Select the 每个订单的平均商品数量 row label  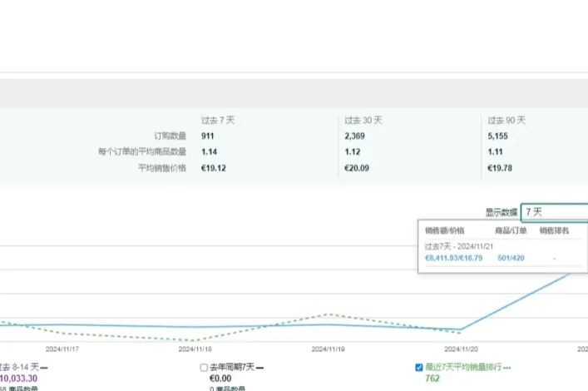142,151
